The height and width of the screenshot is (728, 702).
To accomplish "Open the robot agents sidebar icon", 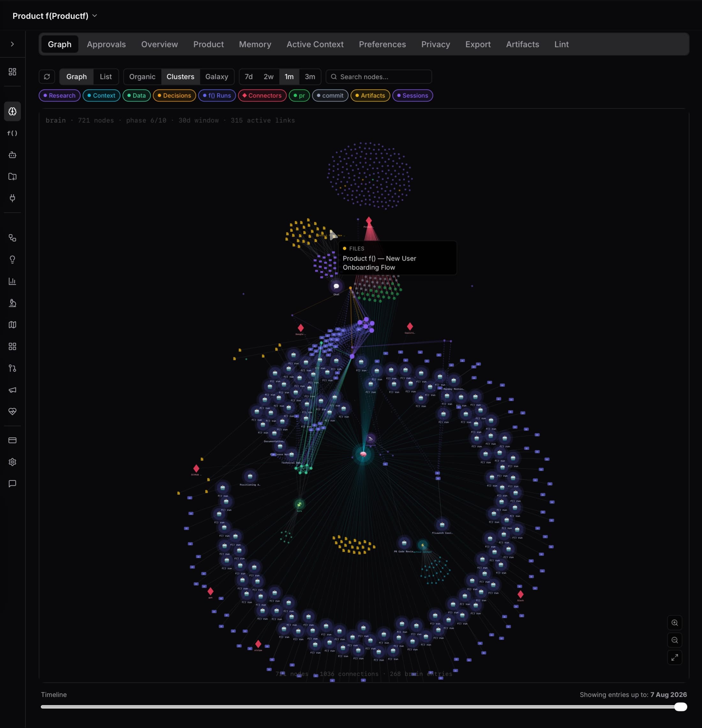I will 12,155.
